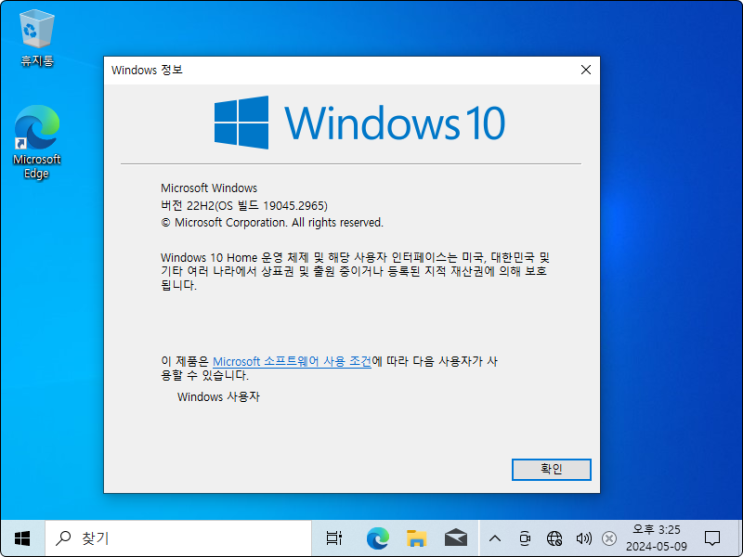The height and width of the screenshot is (557, 743).
Task: Click the Windows 10 logo image
Action: (x=360, y=123)
